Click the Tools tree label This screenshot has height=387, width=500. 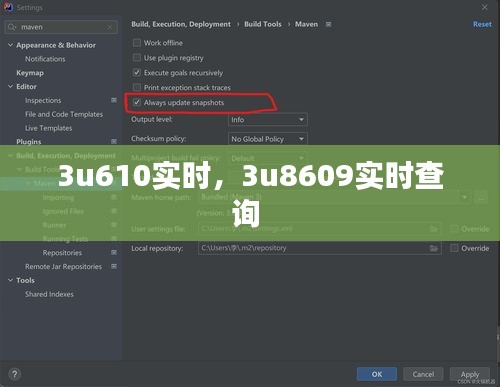[x=25, y=280]
